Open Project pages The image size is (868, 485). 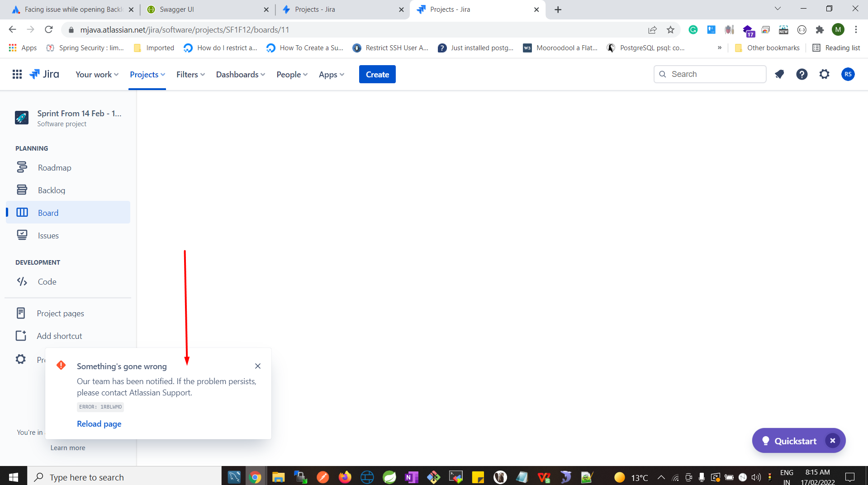[60, 313]
